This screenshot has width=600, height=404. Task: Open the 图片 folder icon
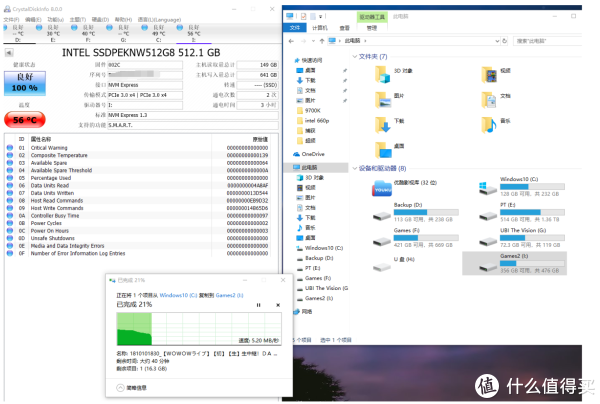[x=383, y=99]
